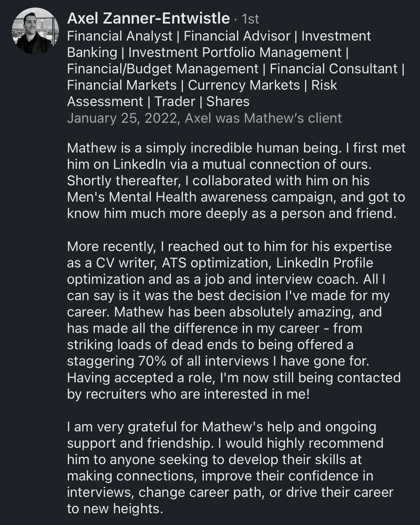Select the 1st degree connection badge
Image resolution: width=420 pixels, height=525 pixels.
(251, 19)
